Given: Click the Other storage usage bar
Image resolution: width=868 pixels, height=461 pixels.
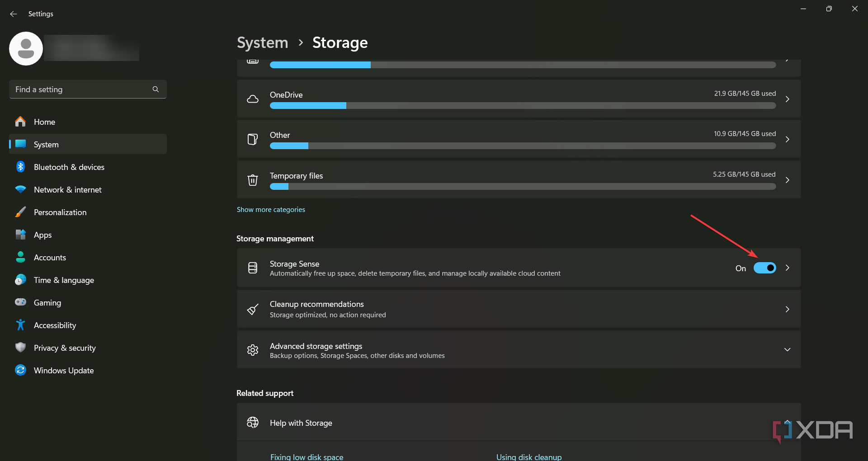Looking at the screenshot, I should (x=523, y=146).
